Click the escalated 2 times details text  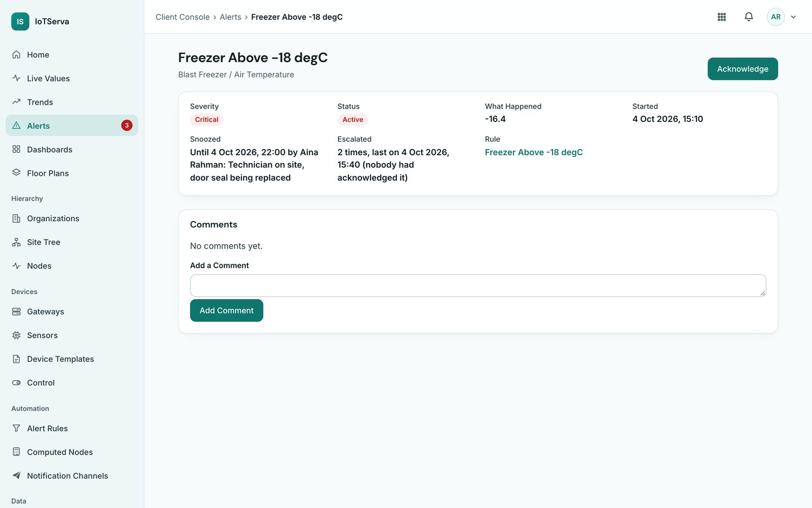tap(394, 165)
